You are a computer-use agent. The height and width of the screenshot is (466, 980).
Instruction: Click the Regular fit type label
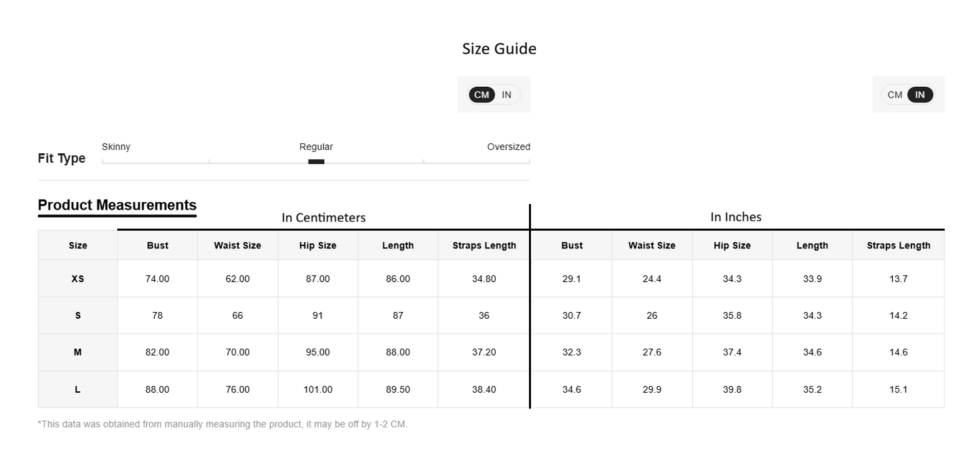316,147
